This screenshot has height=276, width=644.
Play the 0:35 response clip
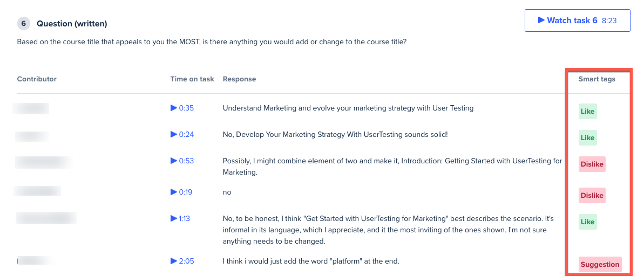[x=182, y=108]
